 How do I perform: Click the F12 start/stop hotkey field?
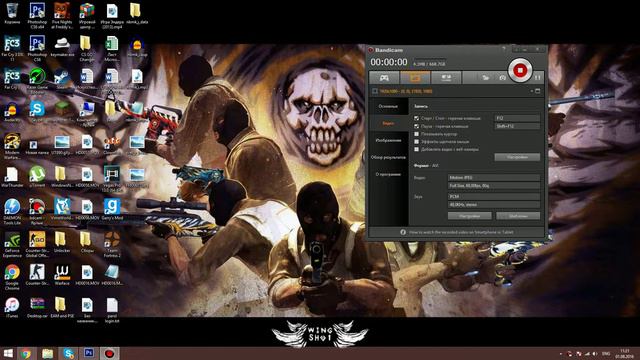coord(517,118)
